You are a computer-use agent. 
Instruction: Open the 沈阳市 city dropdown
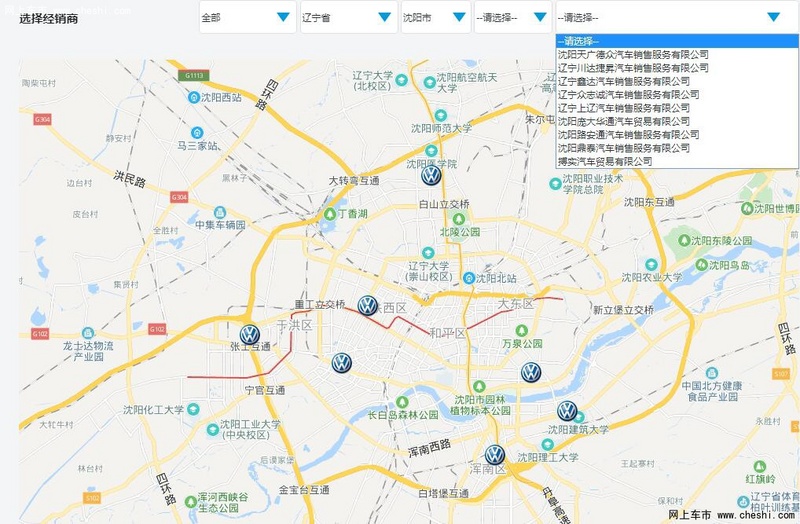pos(436,17)
